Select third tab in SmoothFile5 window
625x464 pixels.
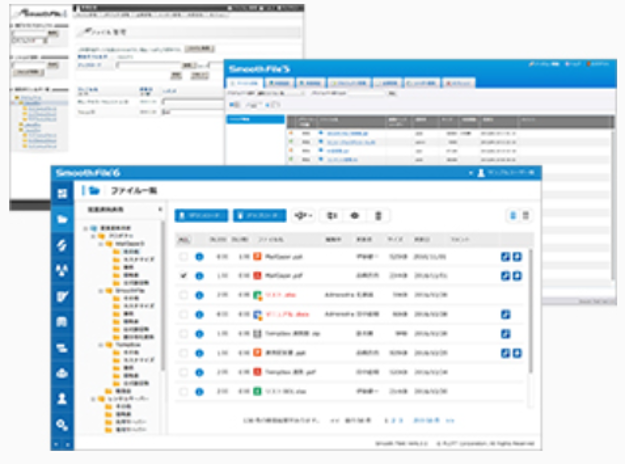(310, 83)
